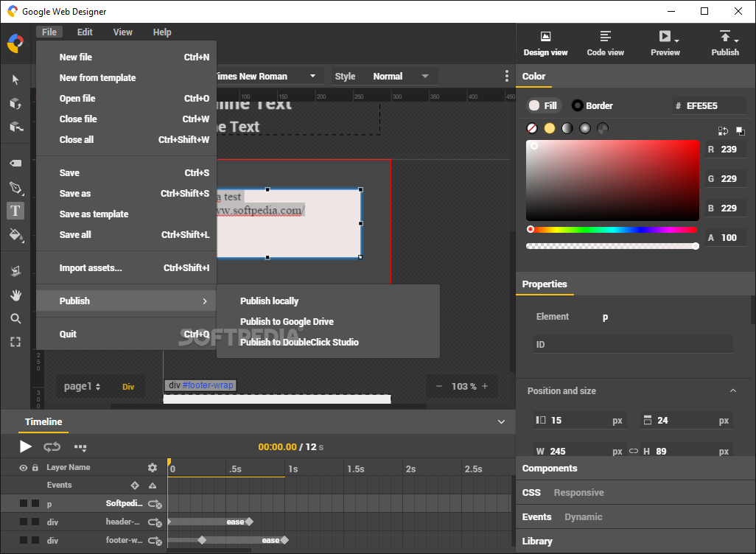Select the 3D stage rotate tool
This screenshot has height=554, width=756.
(15, 126)
